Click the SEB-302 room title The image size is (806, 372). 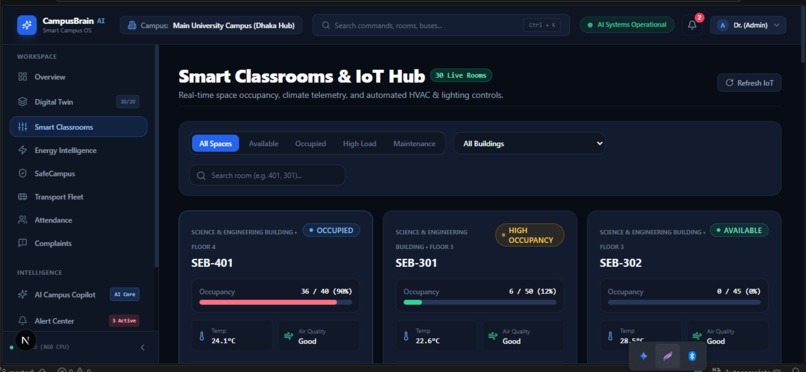coord(620,263)
